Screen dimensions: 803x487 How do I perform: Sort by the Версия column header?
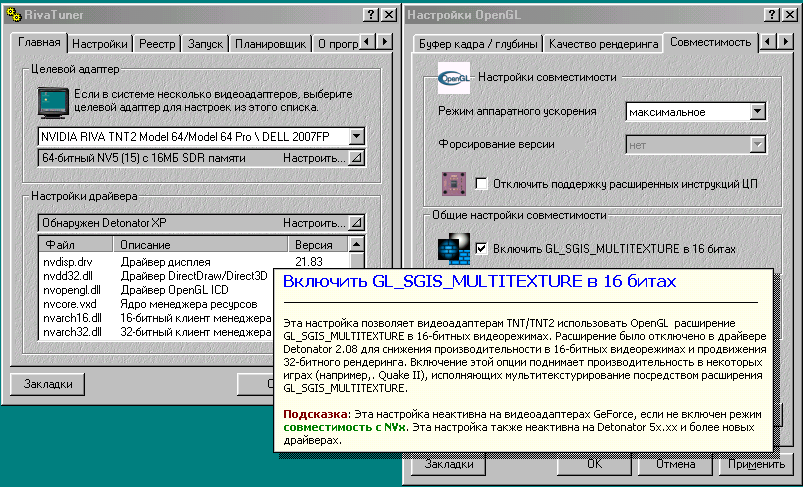coord(318,244)
